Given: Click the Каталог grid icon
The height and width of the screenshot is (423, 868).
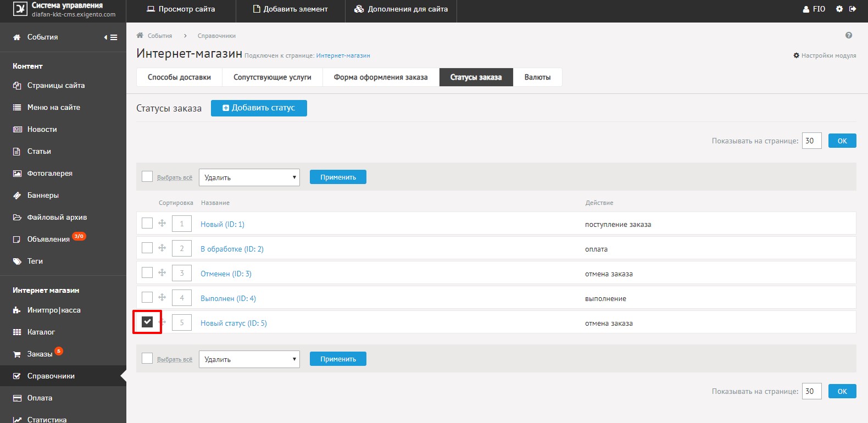Looking at the screenshot, I should [x=17, y=332].
